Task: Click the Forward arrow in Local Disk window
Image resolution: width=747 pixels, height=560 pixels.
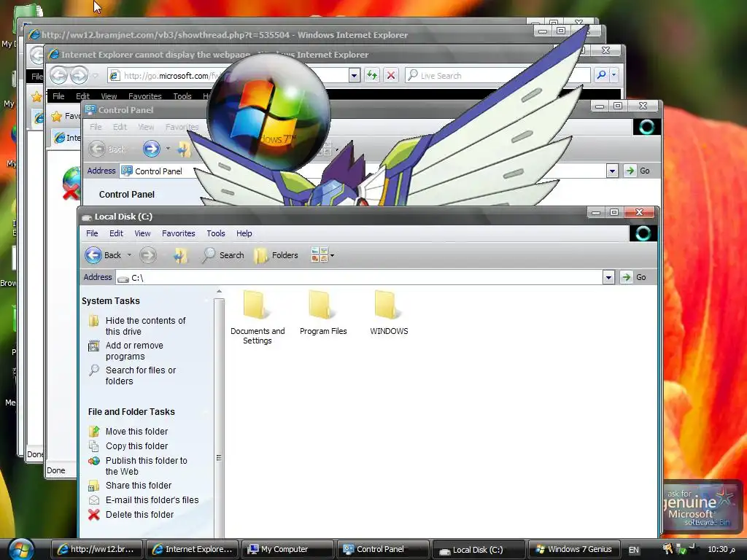Action: click(x=147, y=255)
